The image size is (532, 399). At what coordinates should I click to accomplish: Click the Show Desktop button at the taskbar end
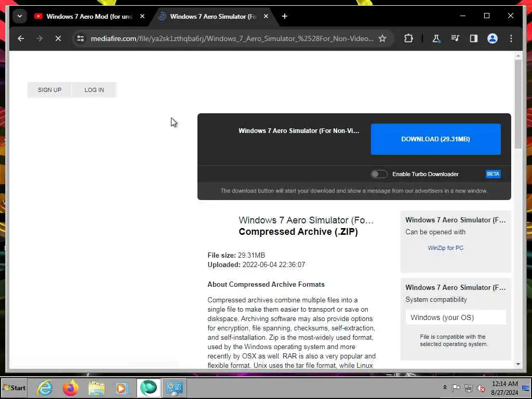[x=527, y=388]
